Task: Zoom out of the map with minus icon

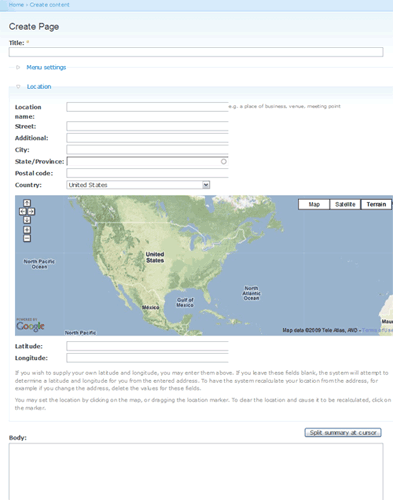Action: [x=27, y=238]
